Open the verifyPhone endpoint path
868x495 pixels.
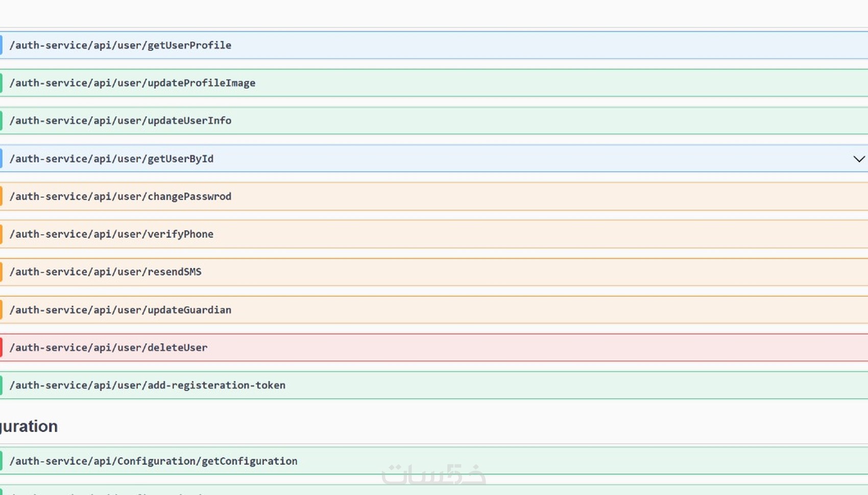click(111, 234)
